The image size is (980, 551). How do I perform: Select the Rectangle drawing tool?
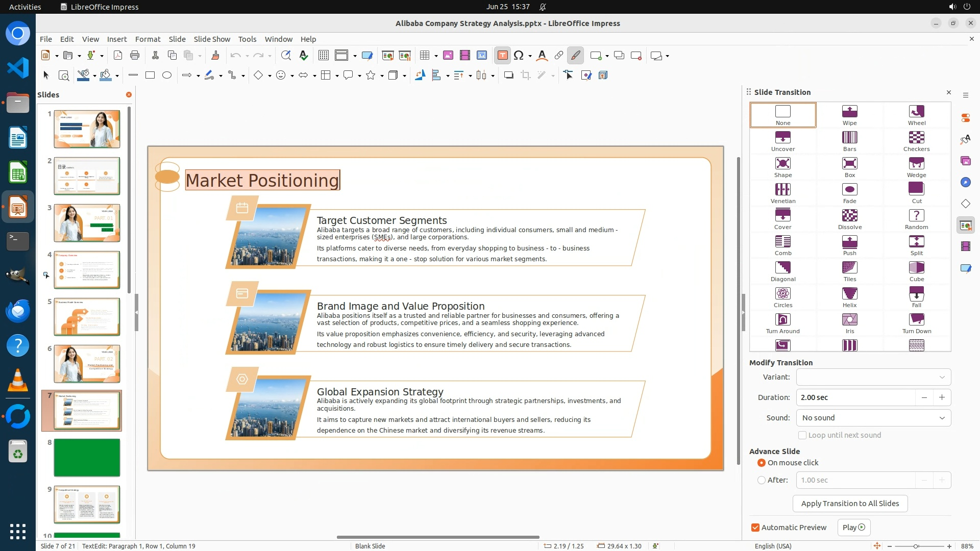[150, 76]
